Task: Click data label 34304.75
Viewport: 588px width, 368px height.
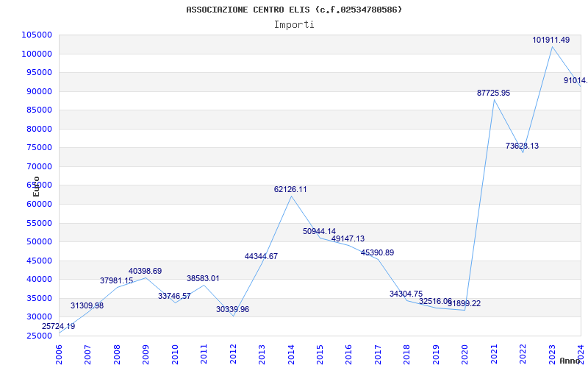Action: click(x=406, y=294)
